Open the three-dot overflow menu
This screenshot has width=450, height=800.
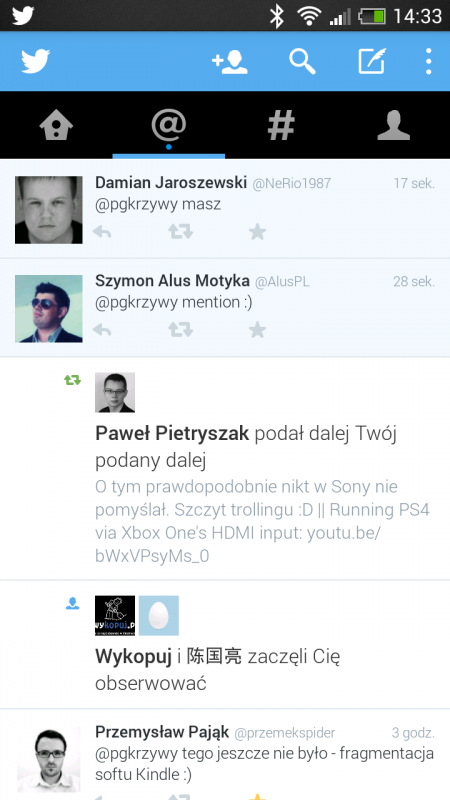[429, 62]
